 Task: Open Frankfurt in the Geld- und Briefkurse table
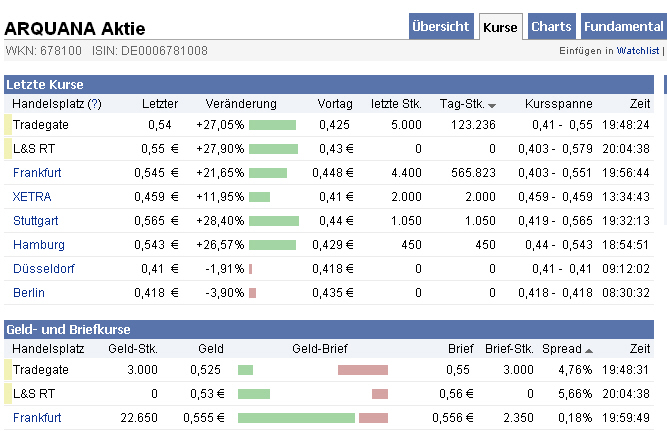coord(38,417)
